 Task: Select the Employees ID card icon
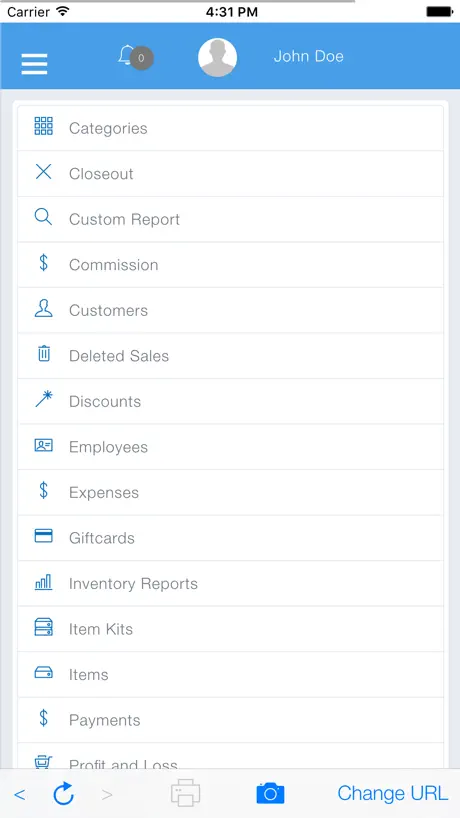pyautogui.click(x=43, y=445)
